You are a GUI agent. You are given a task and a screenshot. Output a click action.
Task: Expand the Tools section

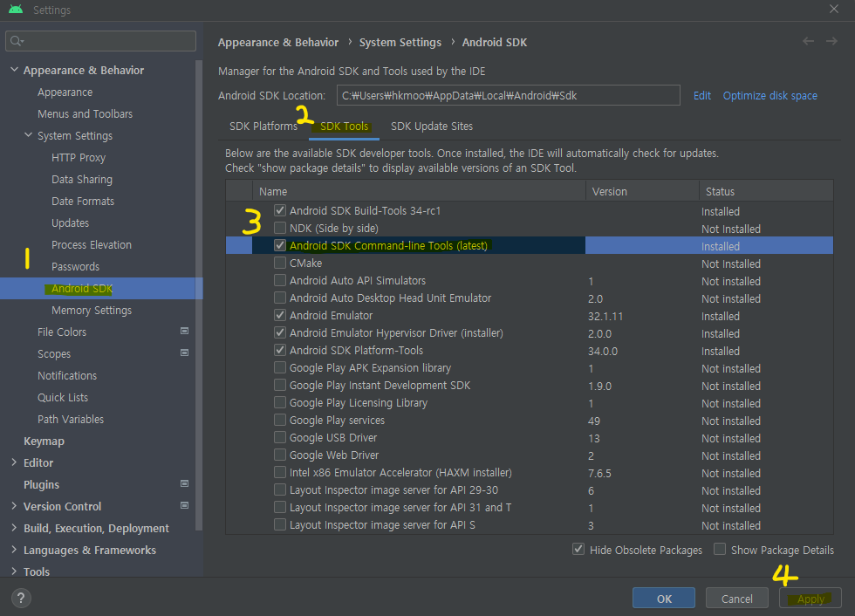(14, 572)
